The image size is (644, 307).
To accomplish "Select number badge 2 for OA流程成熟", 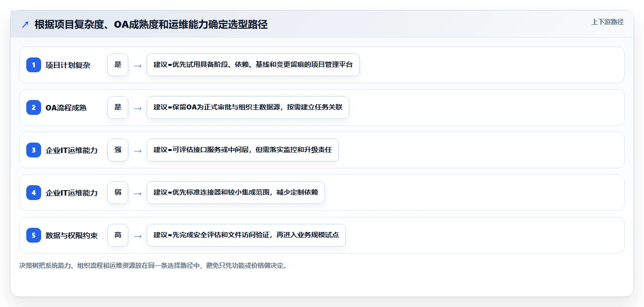I will [x=34, y=107].
